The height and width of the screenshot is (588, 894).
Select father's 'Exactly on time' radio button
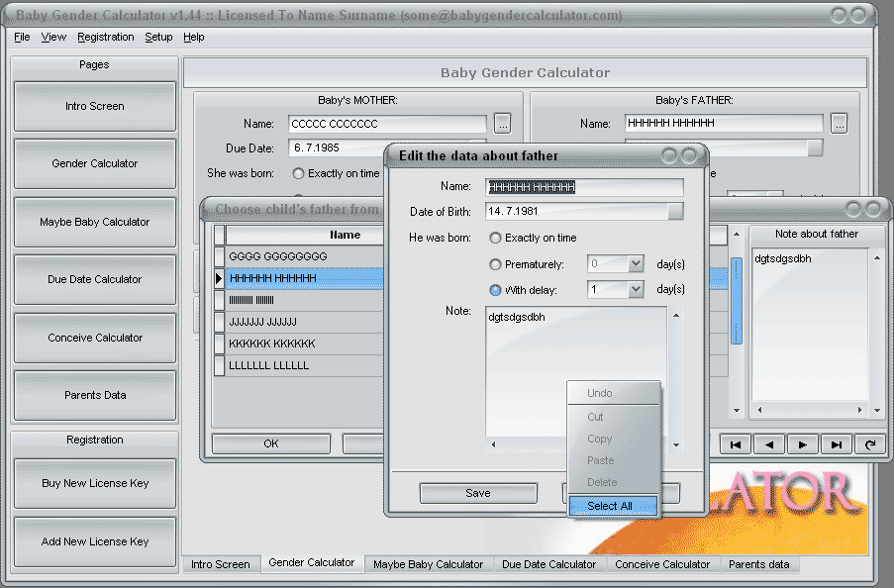(x=495, y=239)
